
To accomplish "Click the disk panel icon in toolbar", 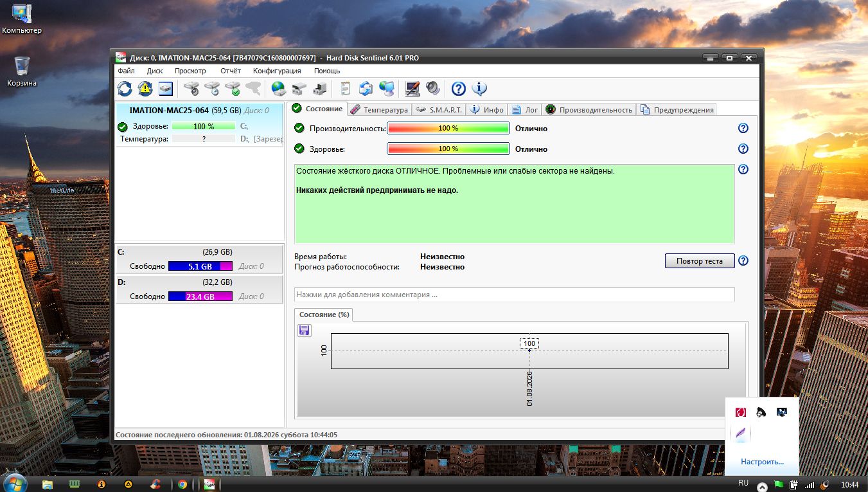I will coord(166,89).
